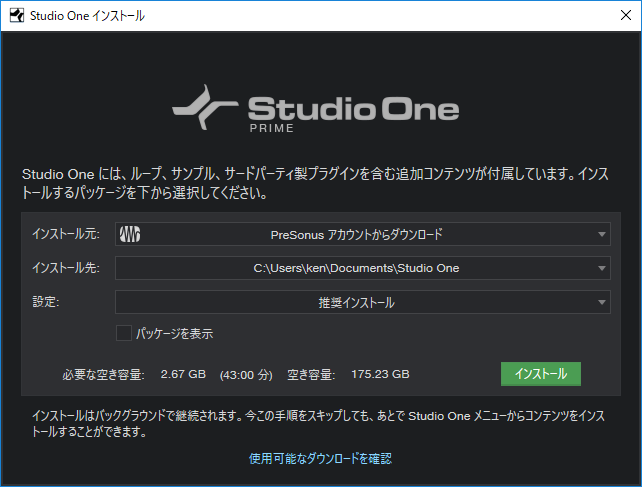Click the Studio One Prime logo
Image resolution: width=642 pixels, height=487 pixels.
click(316, 109)
